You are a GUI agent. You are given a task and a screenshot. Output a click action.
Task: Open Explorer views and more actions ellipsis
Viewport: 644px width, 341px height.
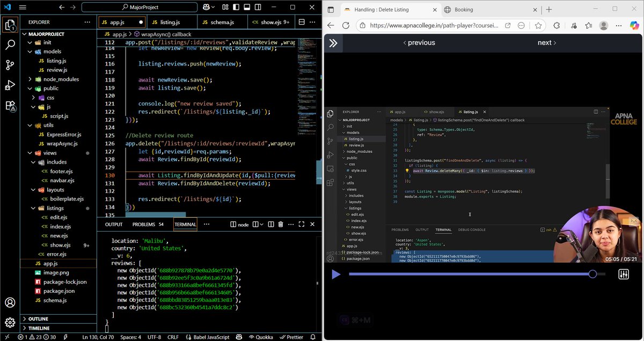point(87,22)
